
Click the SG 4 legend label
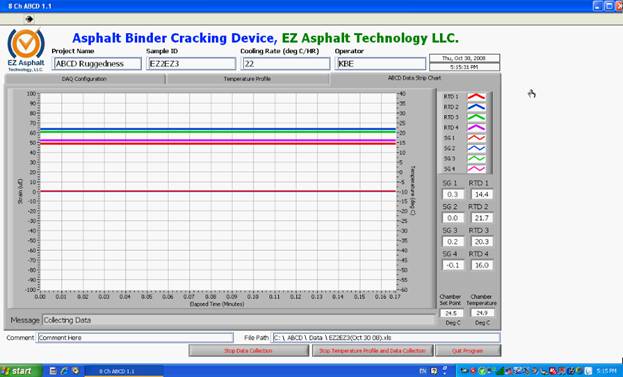pyautogui.click(x=449, y=169)
